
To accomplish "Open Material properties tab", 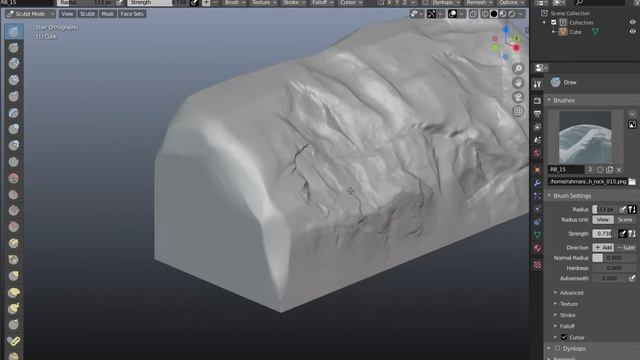I will [x=537, y=248].
